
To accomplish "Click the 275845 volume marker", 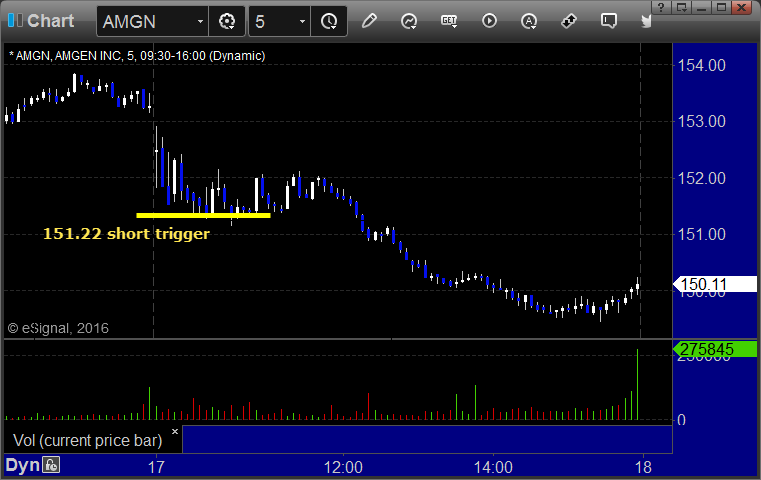I will pyautogui.click(x=715, y=349).
